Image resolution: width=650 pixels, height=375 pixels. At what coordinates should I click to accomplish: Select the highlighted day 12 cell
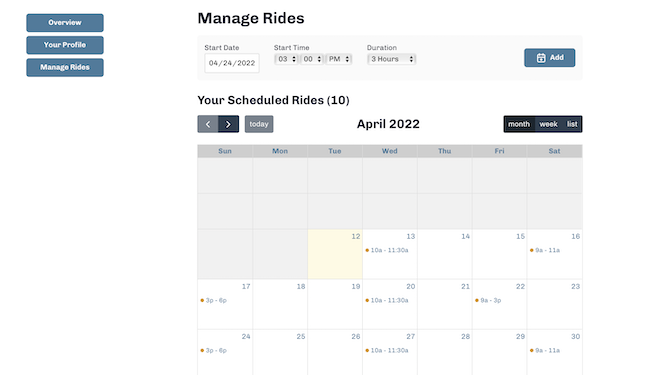[335, 254]
